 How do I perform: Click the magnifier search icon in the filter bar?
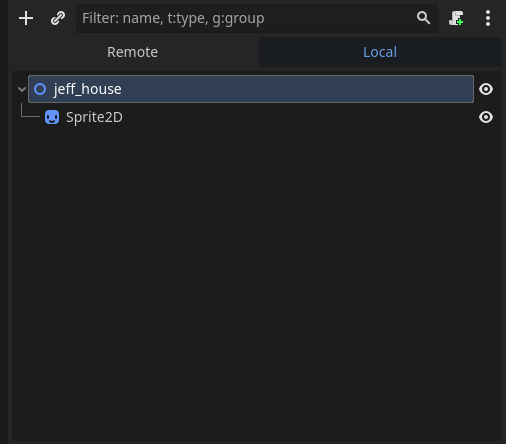[423, 18]
